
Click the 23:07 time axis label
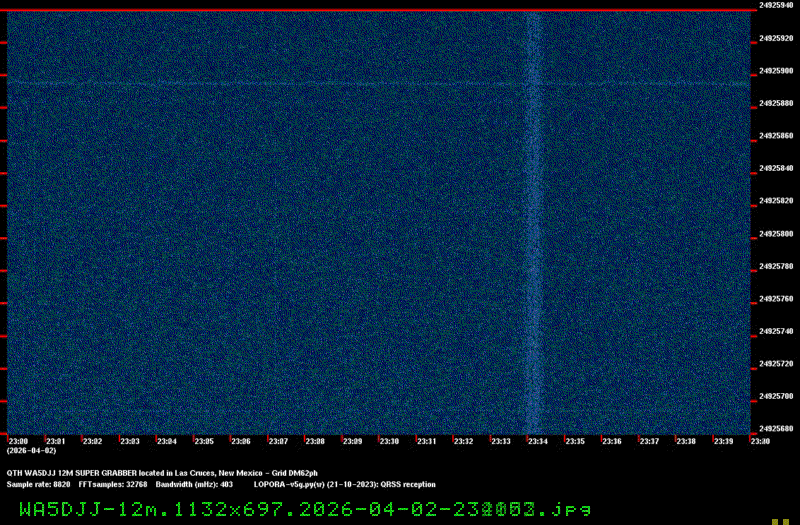[278, 441]
